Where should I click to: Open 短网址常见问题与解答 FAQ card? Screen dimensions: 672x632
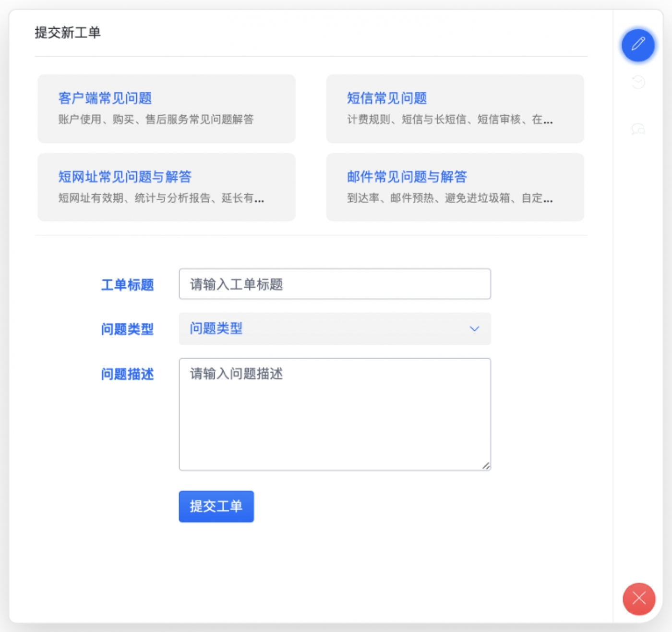click(167, 187)
